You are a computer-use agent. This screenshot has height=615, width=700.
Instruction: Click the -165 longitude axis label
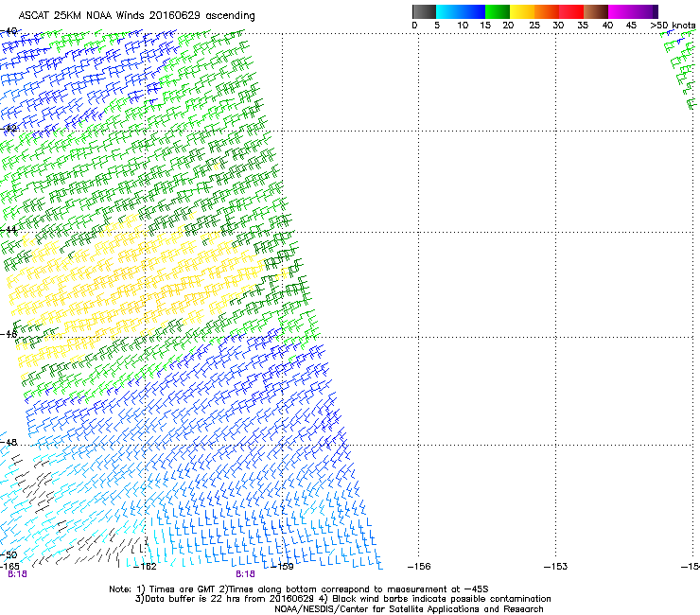pyautogui.click(x=9, y=567)
